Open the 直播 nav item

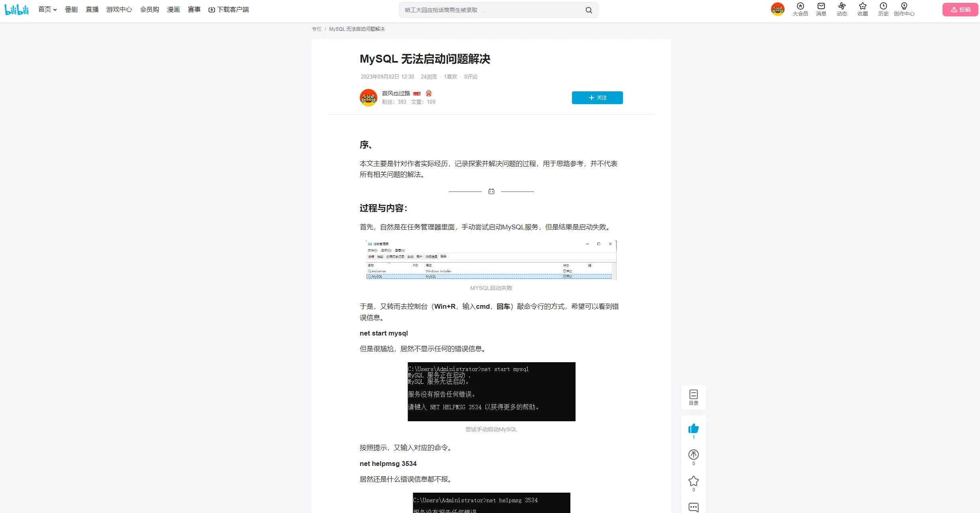(x=92, y=10)
